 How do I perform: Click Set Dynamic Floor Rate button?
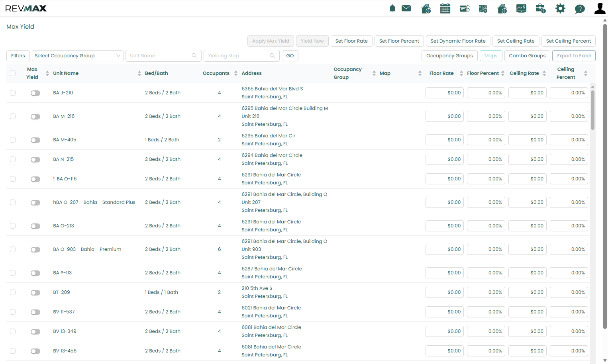(x=458, y=41)
